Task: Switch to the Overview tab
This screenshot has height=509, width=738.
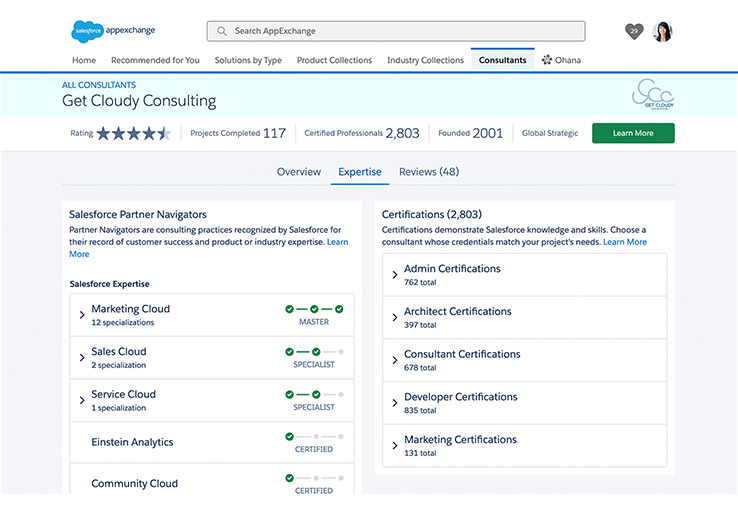Action: pyautogui.click(x=299, y=172)
